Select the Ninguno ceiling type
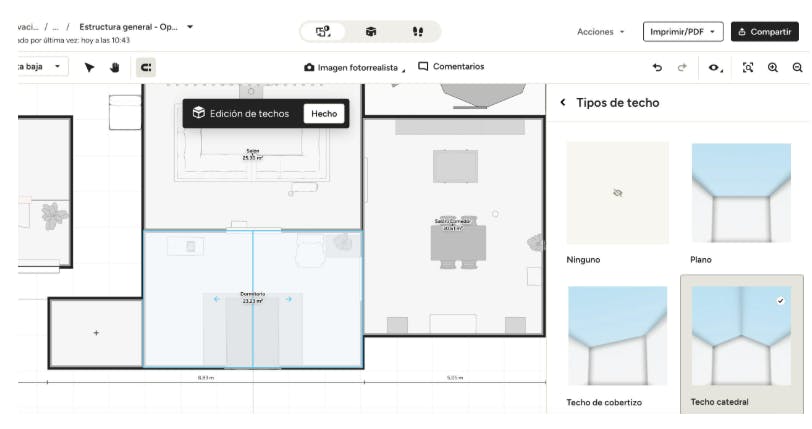The height and width of the screenshot is (429, 812). [617, 193]
